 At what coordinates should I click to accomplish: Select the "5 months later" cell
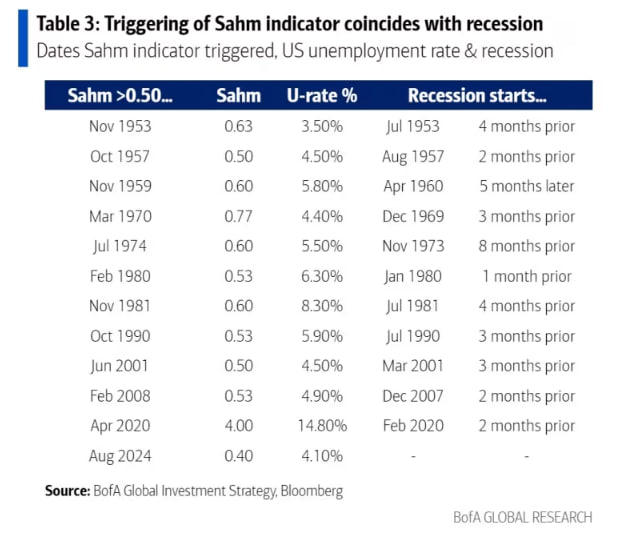526,187
